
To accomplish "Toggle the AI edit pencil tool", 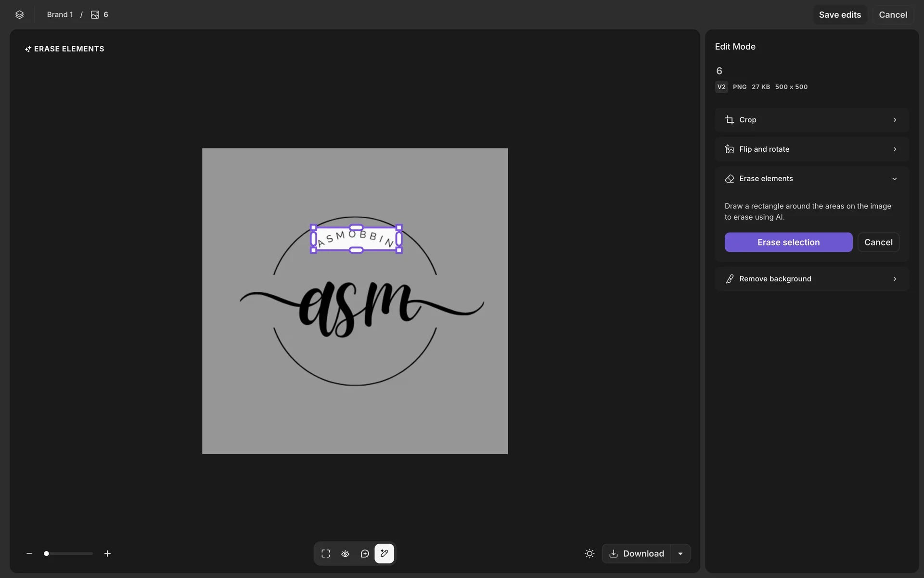I will pos(384,553).
